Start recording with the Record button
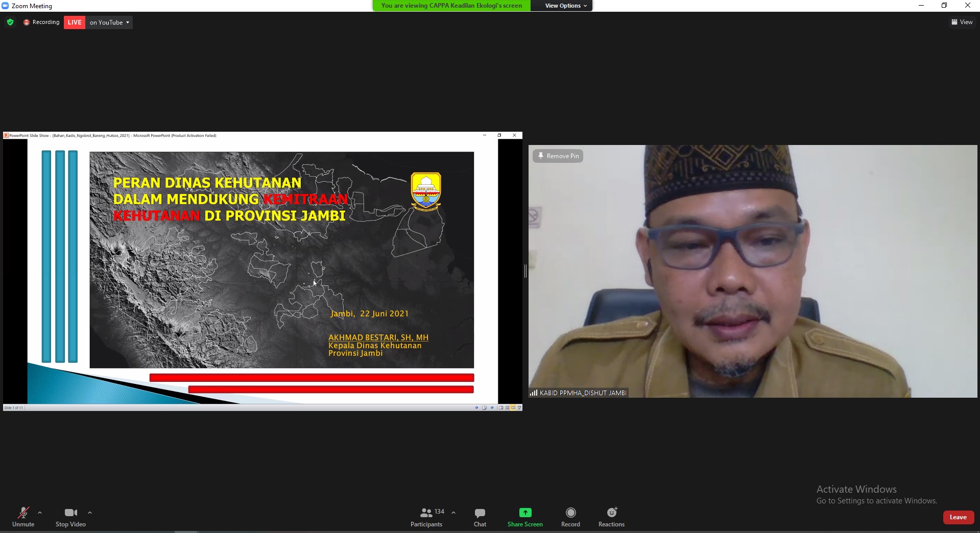The height and width of the screenshot is (533, 980). pos(570,517)
